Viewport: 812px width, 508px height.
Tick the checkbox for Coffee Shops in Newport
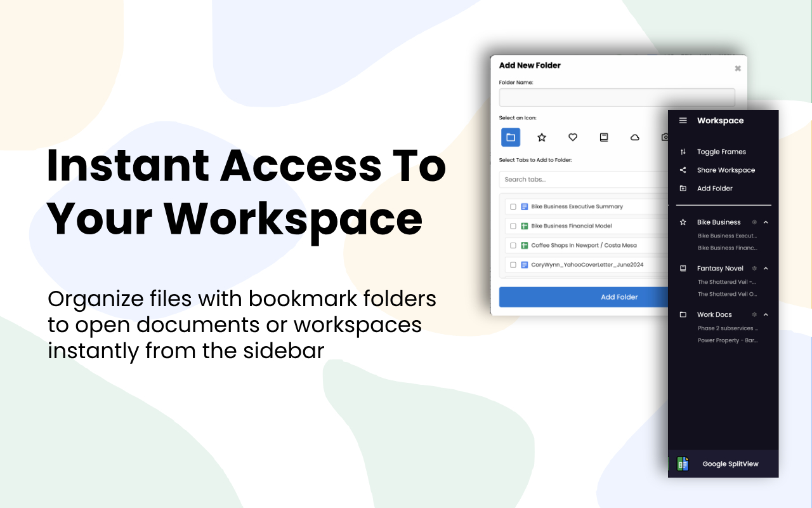coord(513,245)
